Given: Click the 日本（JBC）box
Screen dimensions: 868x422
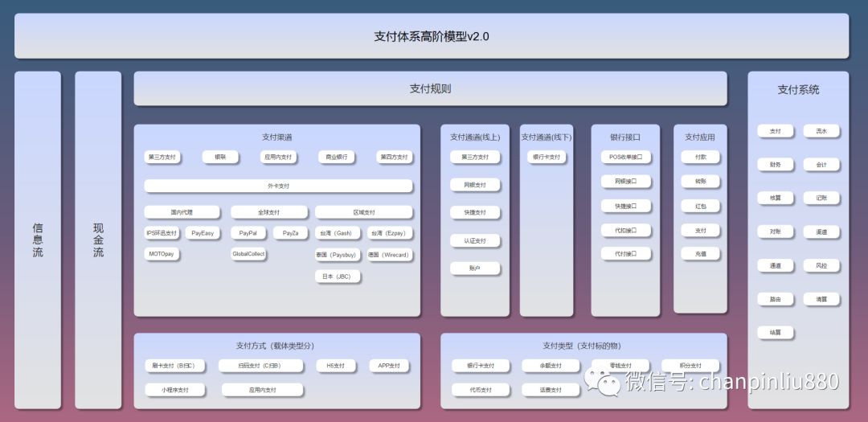Looking at the screenshot, I should [x=338, y=277].
